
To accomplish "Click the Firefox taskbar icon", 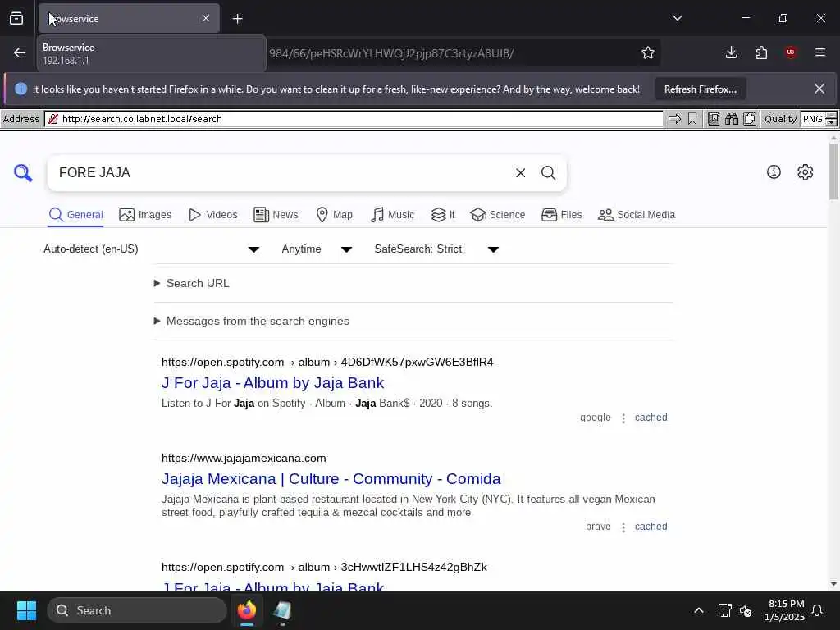I will (x=246, y=610).
